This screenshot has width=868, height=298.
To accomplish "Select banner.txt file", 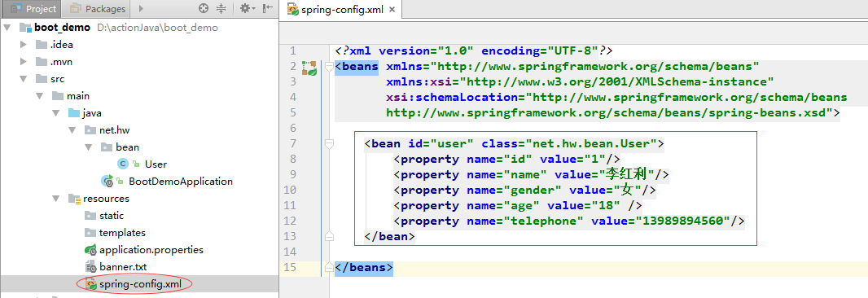I will coord(123,267).
